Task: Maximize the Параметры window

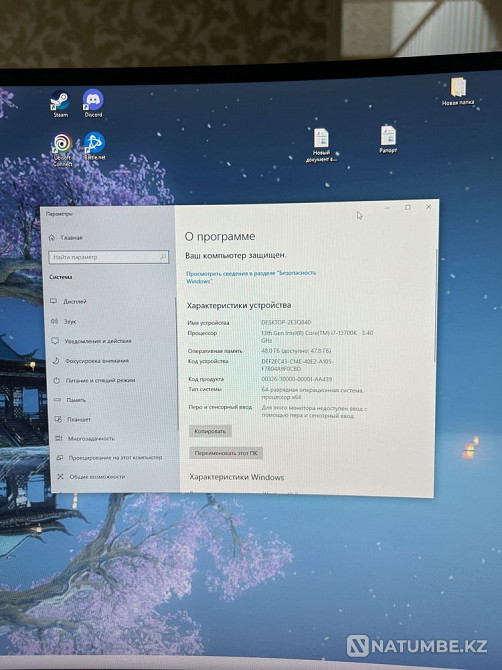Action: (x=408, y=207)
